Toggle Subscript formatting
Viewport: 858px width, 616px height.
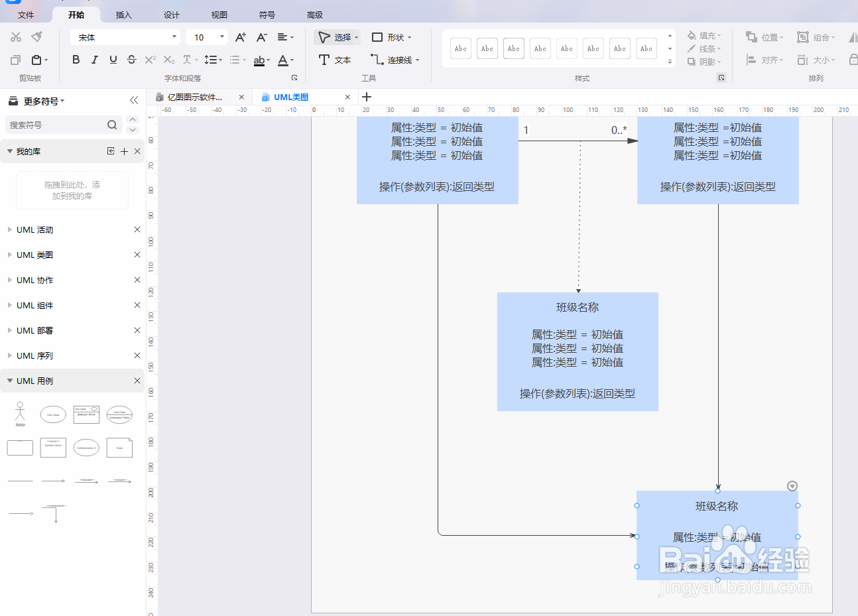[169, 60]
